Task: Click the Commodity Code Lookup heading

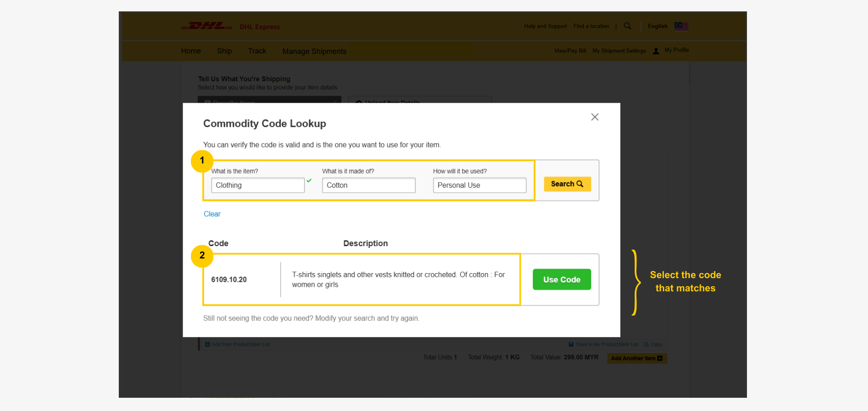Action: point(265,124)
